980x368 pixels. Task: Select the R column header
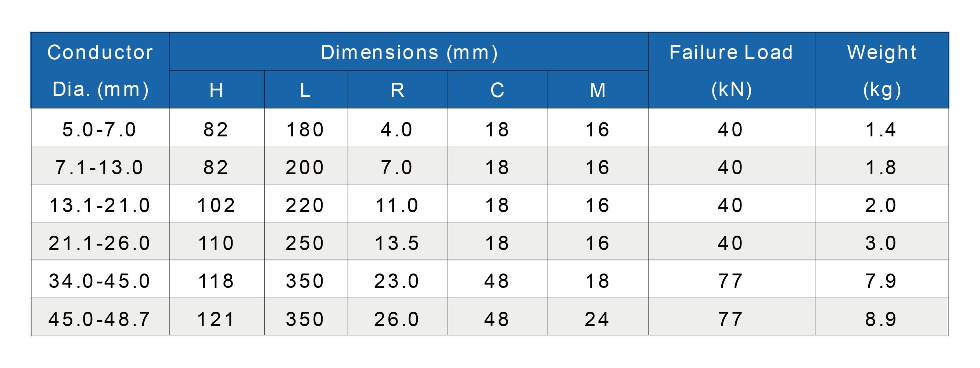pyautogui.click(x=398, y=90)
